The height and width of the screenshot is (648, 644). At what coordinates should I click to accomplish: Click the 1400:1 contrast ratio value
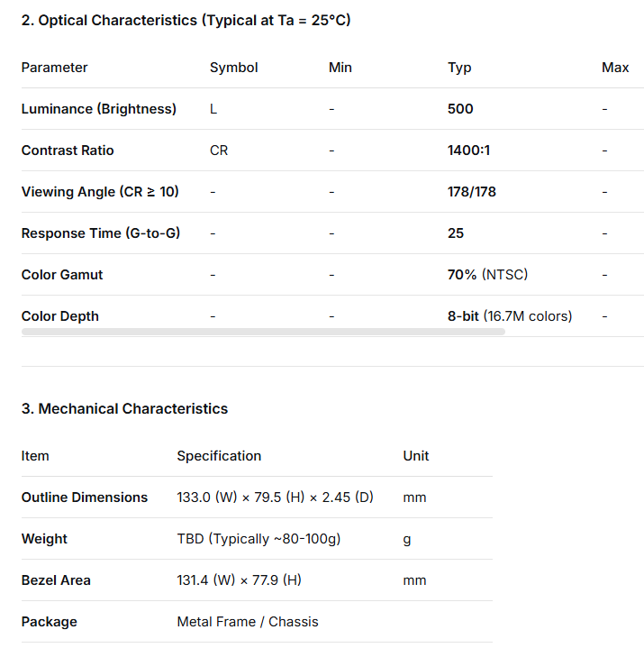(468, 151)
